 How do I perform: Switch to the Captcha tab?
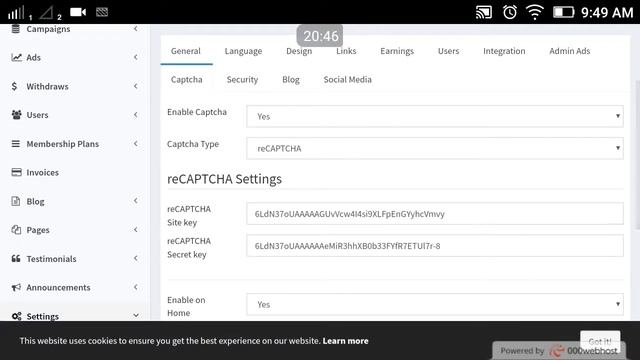tap(187, 80)
